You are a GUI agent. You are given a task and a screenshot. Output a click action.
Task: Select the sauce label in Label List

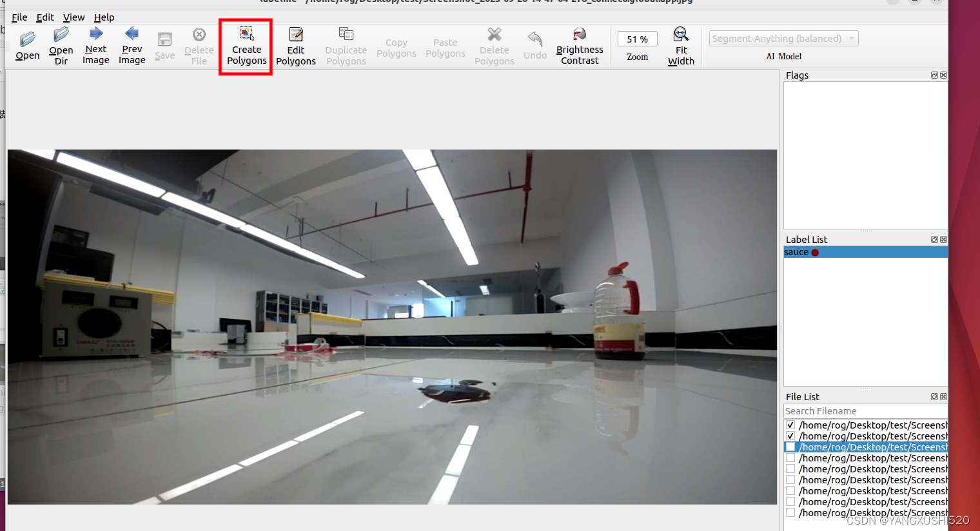[866, 253]
